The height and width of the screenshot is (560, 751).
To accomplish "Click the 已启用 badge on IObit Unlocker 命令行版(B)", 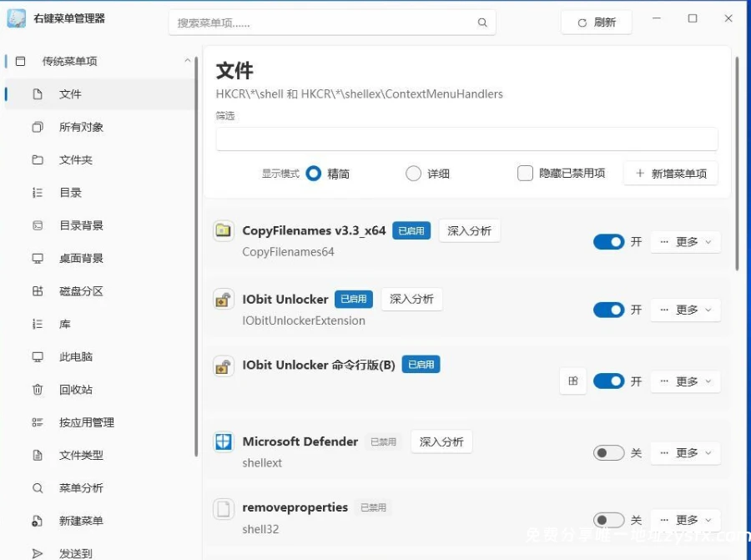I will tap(421, 365).
